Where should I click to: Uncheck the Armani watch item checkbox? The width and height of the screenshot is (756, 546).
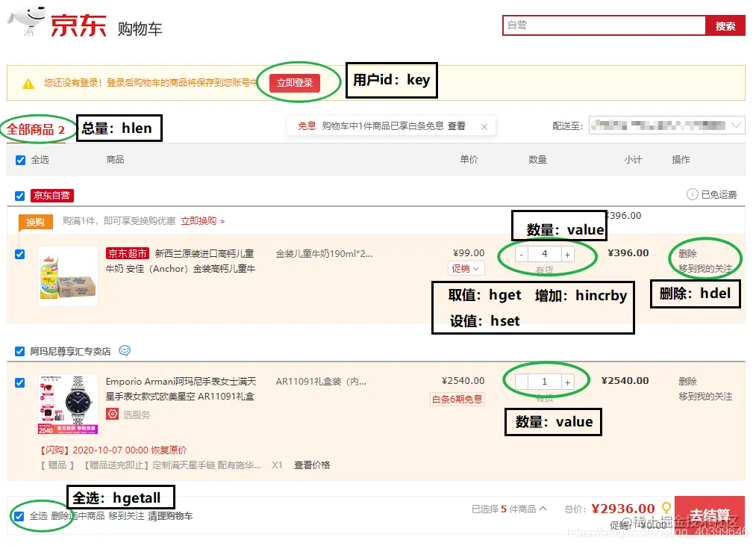[x=19, y=382]
